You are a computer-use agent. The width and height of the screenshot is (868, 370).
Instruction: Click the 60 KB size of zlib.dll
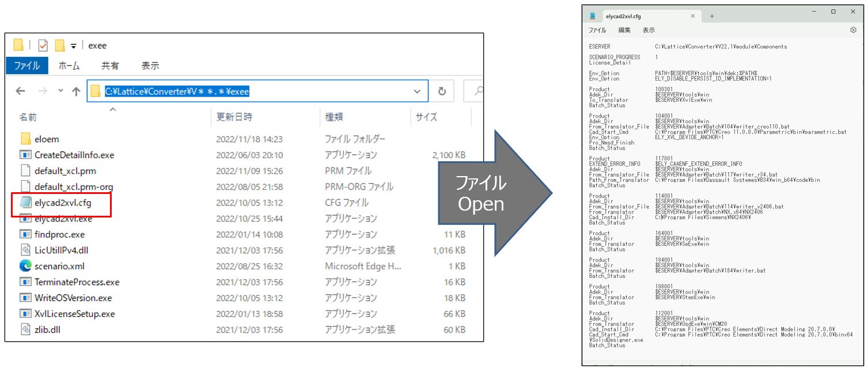pyautogui.click(x=453, y=330)
